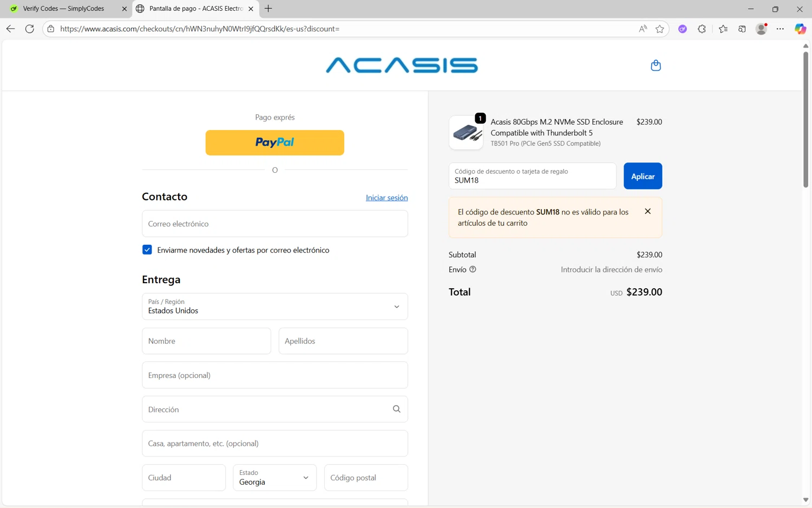Image resolution: width=812 pixels, height=508 pixels.
Task: Click the Pago exprés label
Action: pos(275,117)
